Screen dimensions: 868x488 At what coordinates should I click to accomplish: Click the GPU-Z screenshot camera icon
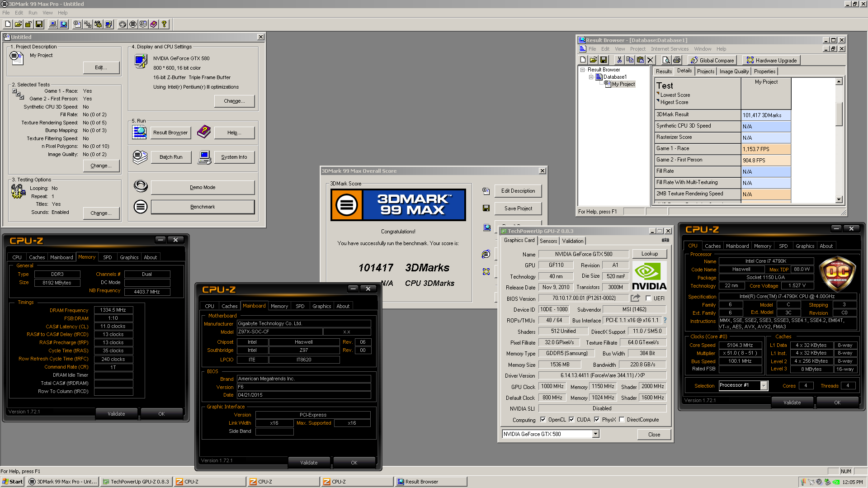[665, 241]
